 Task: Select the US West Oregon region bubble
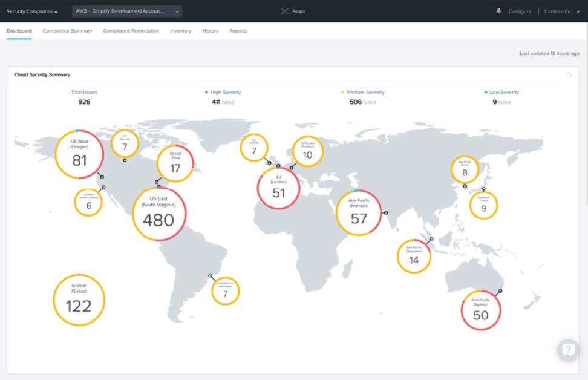(x=79, y=154)
